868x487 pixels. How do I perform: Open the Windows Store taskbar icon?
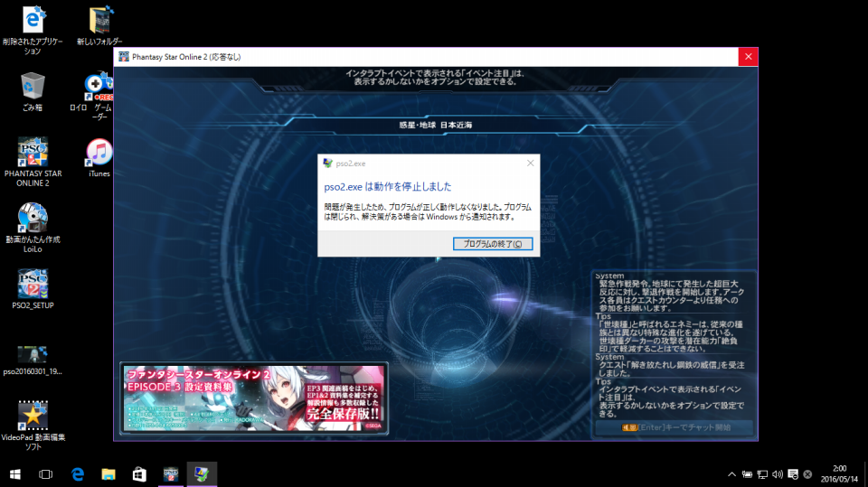[x=139, y=474]
